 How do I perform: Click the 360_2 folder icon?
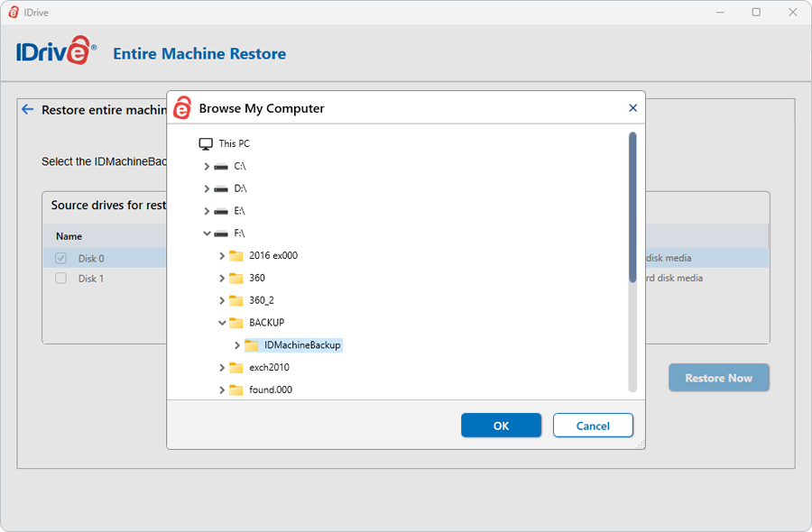236,300
